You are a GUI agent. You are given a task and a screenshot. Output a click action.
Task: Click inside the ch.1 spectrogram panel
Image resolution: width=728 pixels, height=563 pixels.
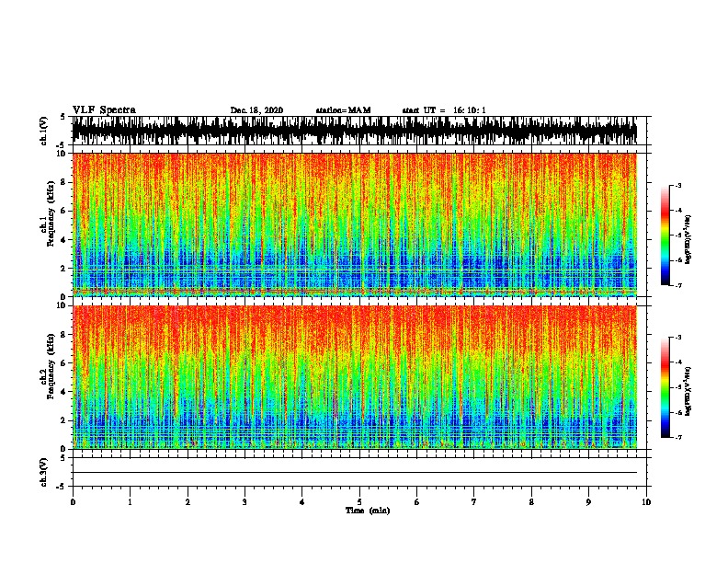coord(355,224)
